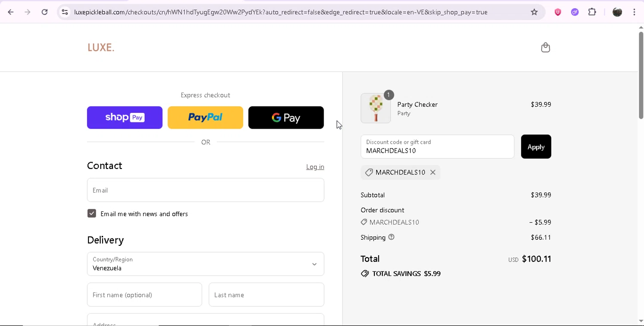Click the discount amount '− $5.99'
The width and height of the screenshot is (644, 326).
click(540, 222)
